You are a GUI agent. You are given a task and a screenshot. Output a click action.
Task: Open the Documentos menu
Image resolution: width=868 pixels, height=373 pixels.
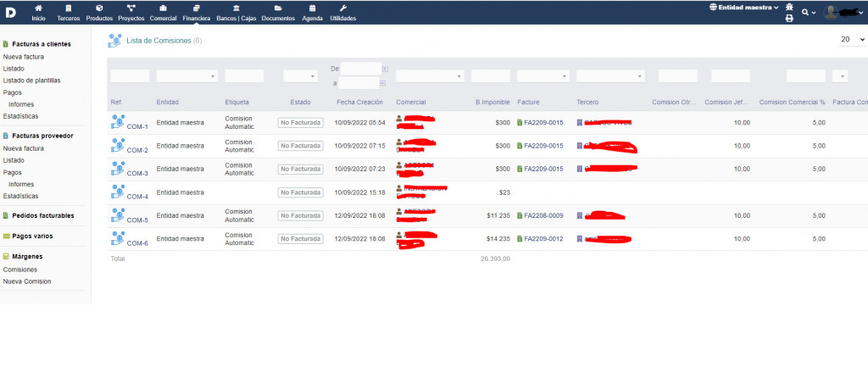(278, 13)
